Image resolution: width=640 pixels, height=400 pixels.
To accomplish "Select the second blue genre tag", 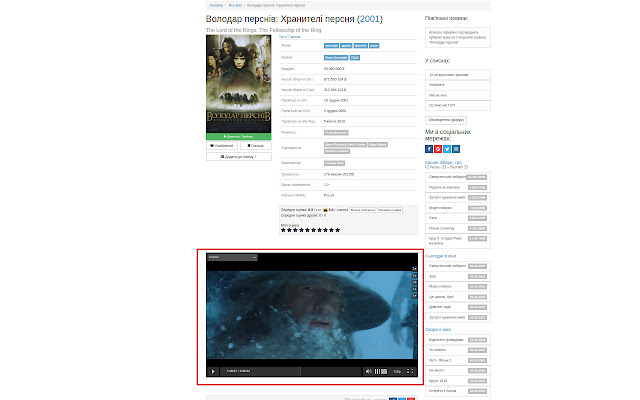I will pos(346,46).
